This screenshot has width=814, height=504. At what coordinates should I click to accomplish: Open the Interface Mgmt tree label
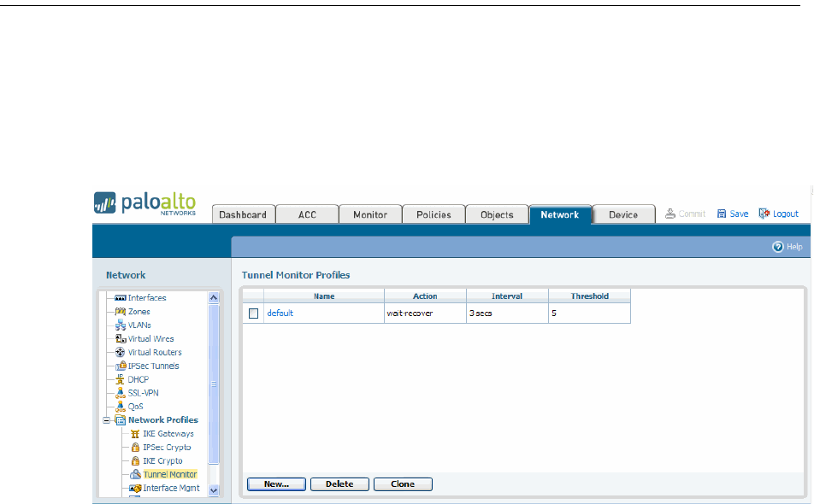pos(171,488)
